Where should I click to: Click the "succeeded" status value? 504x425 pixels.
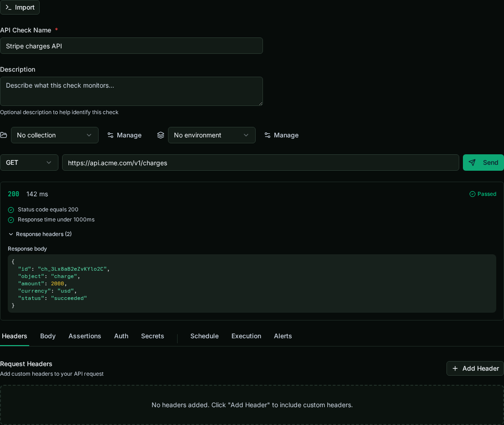[x=69, y=298]
